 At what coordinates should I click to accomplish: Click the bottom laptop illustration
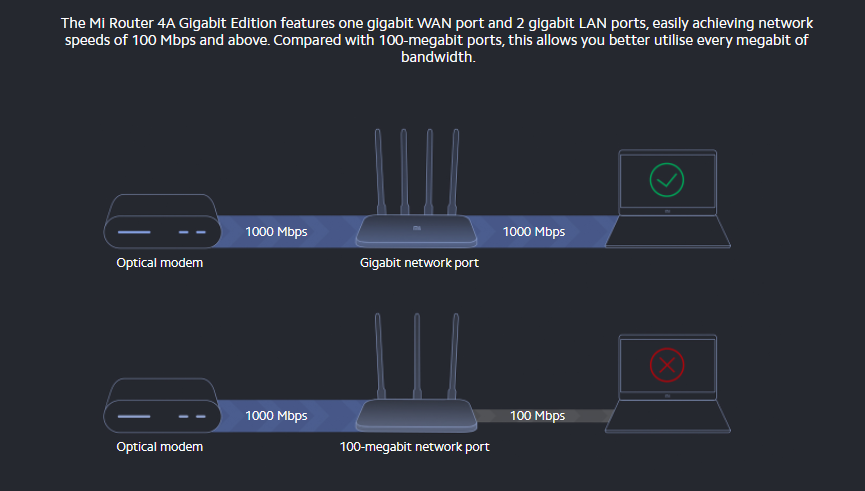point(668,385)
